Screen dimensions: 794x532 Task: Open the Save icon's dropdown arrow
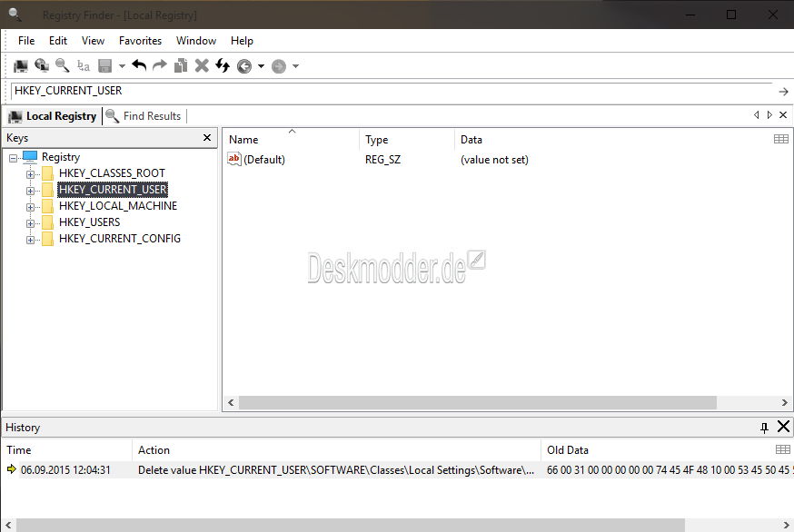point(122,65)
